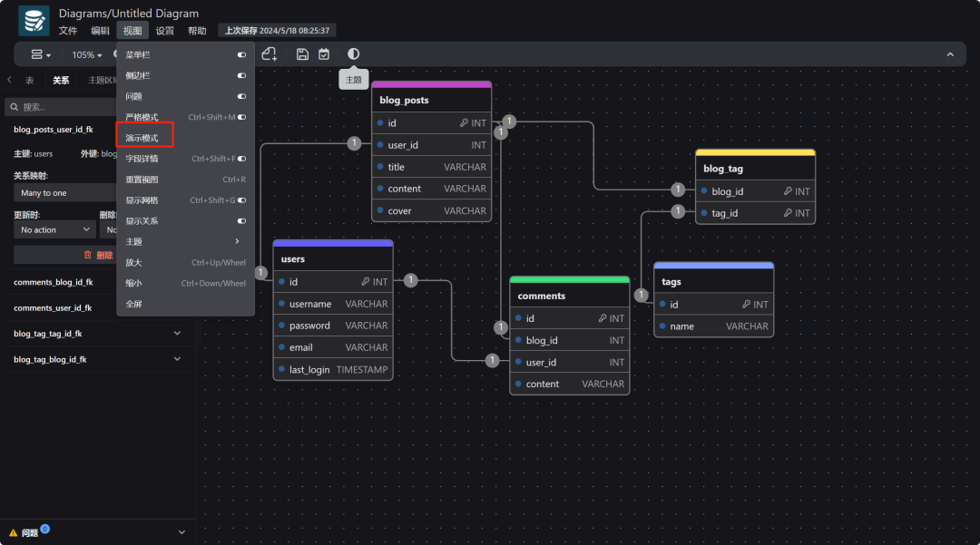Expand the blog_tag_tag_id_fk relationship
The height and width of the screenshot is (545, 980).
(x=177, y=334)
